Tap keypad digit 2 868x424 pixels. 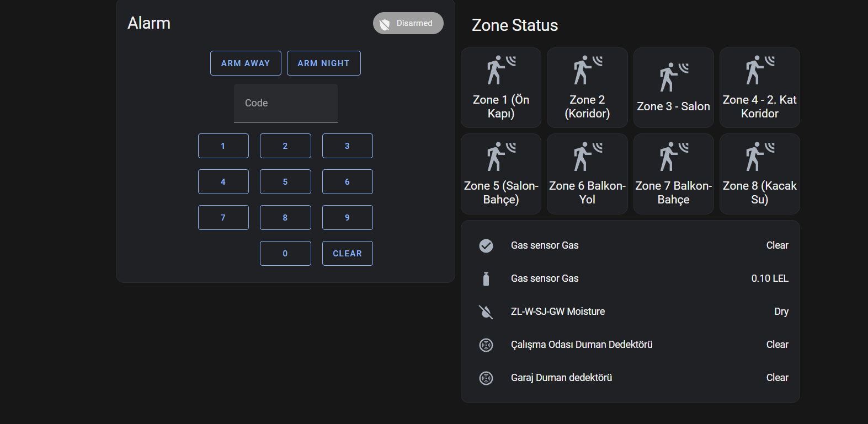(x=285, y=146)
